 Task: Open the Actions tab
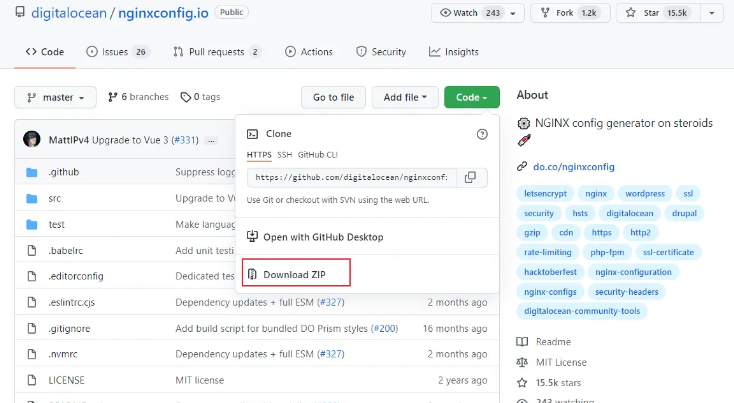point(309,52)
